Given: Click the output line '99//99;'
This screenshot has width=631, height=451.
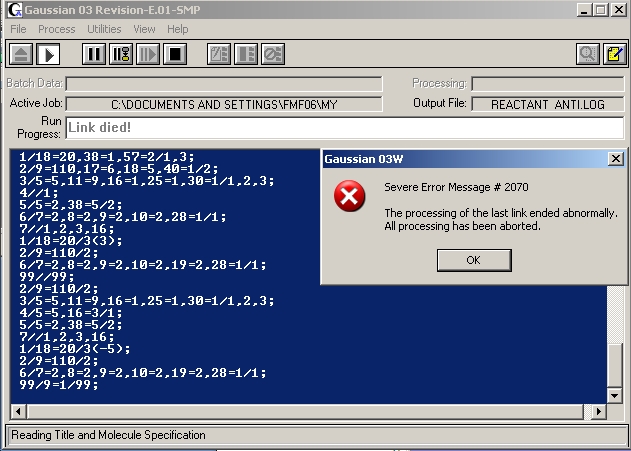Looking at the screenshot, I should tap(47, 277).
